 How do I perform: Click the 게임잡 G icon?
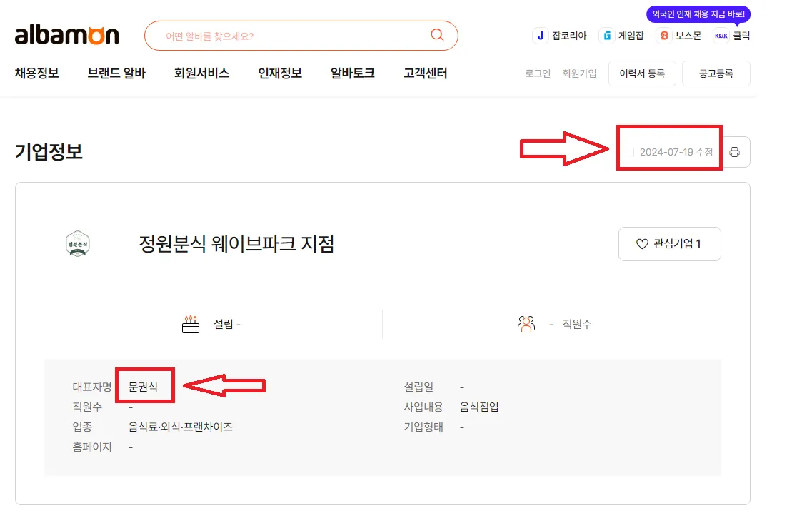click(x=607, y=36)
